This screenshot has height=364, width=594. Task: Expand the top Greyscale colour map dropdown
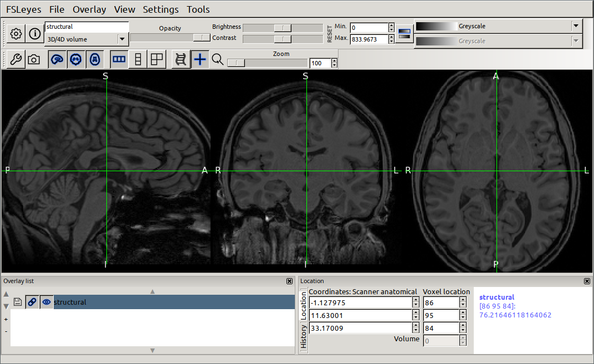(x=576, y=26)
